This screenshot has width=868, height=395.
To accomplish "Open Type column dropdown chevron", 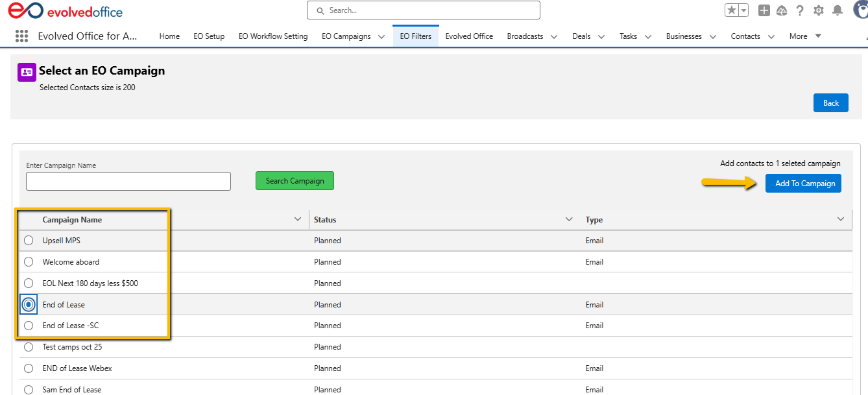I will click(x=841, y=219).
